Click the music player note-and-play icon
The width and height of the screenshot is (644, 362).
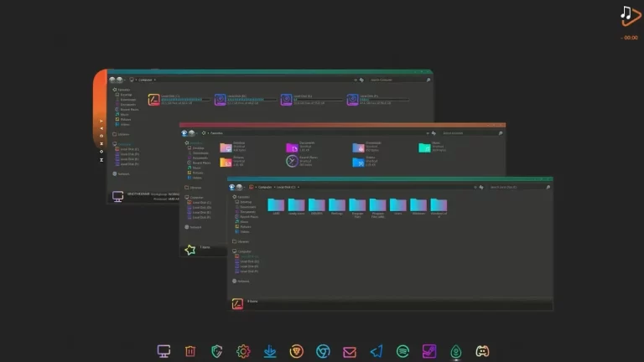click(631, 16)
